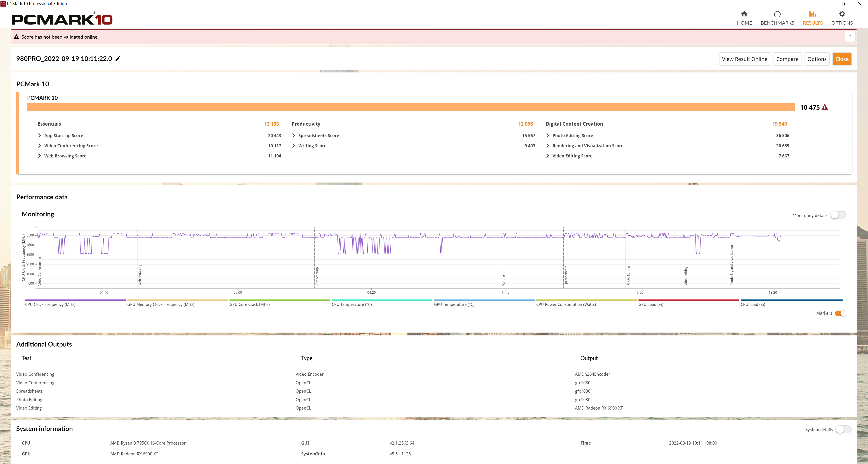Select CPU Load legend swatch
This screenshot has height=464, width=868.
792,300
